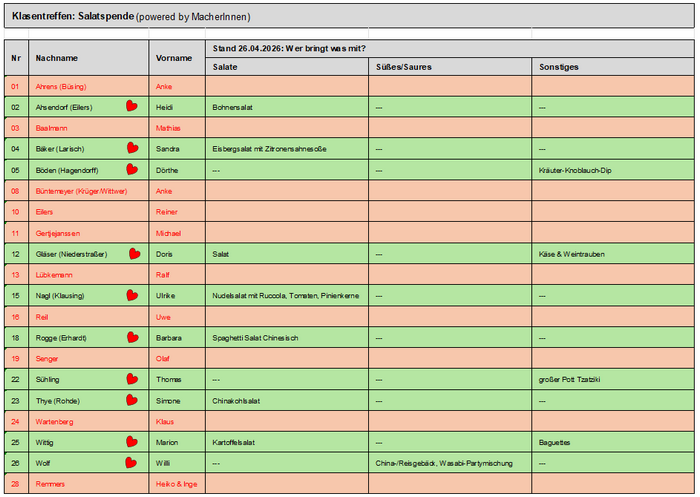700x497 pixels.
Task: Select the großer Pott Tzatziki cell
Action: click(613, 380)
